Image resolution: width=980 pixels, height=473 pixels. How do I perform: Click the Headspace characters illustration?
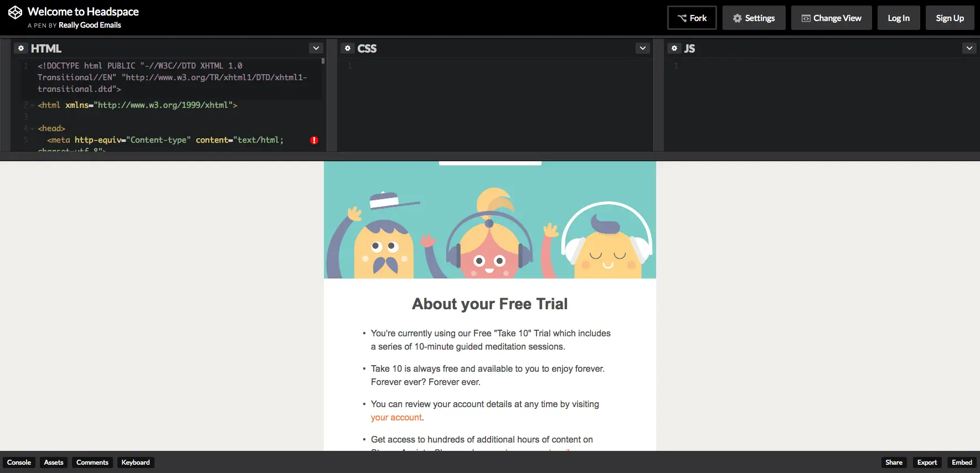pos(490,220)
